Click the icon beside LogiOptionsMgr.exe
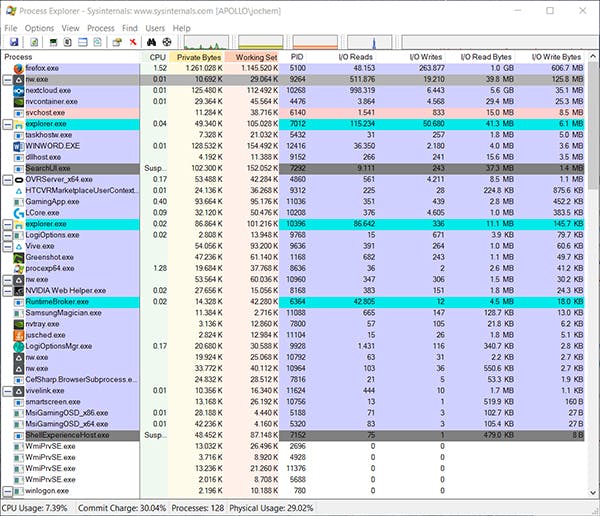Image resolution: width=600 pixels, height=516 pixels. coord(18,346)
